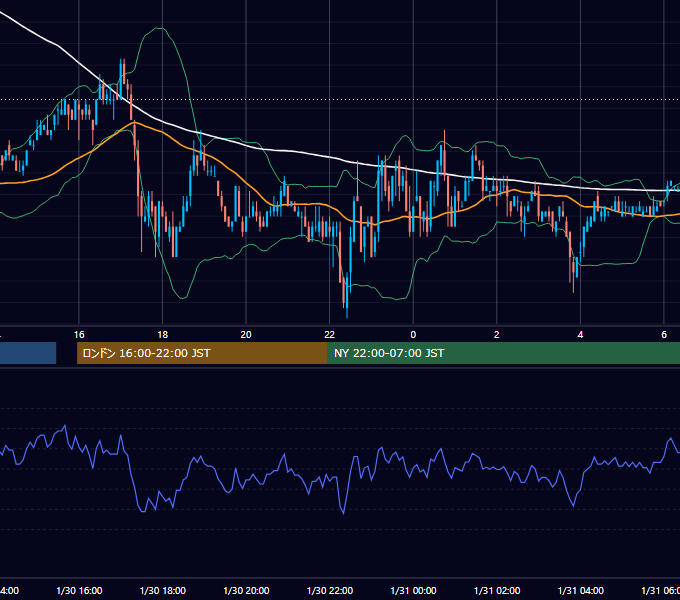Viewport: 680px width, 600px height.
Task: Click the '1/30 16:00' date label
Action: pos(79,591)
